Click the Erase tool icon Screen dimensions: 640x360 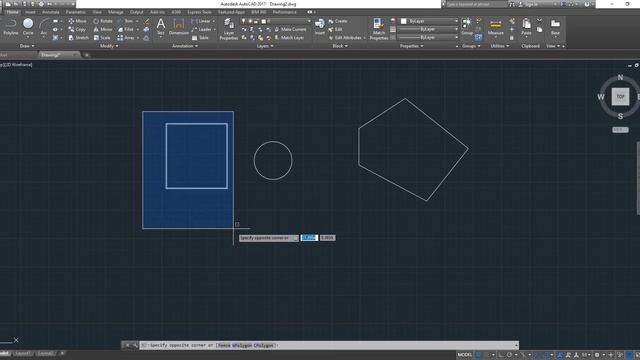pyautogui.click(x=147, y=21)
